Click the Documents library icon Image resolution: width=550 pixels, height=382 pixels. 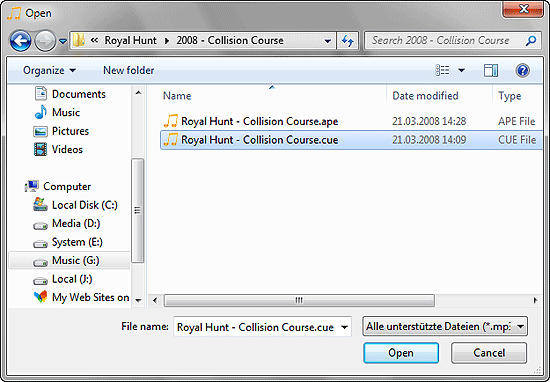(x=41, y=94)
